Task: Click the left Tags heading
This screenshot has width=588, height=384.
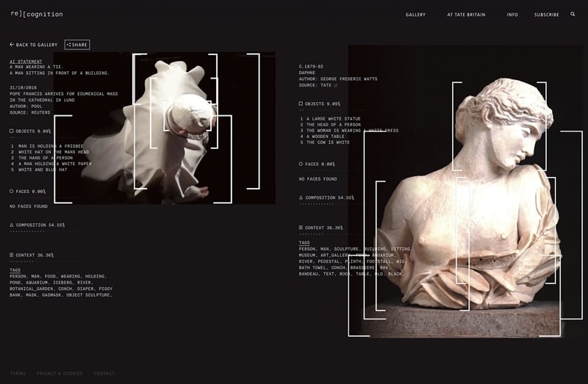Action: pos(15,270)
